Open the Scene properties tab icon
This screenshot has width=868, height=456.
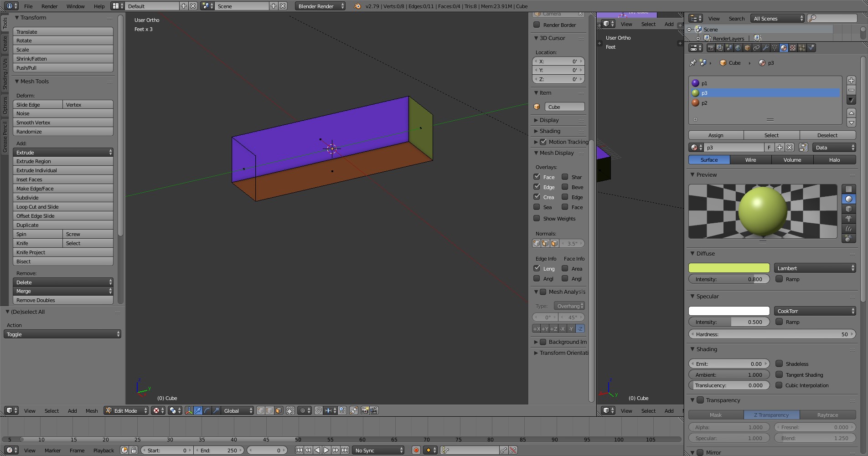pyautogui.click(x=729, y=48)
